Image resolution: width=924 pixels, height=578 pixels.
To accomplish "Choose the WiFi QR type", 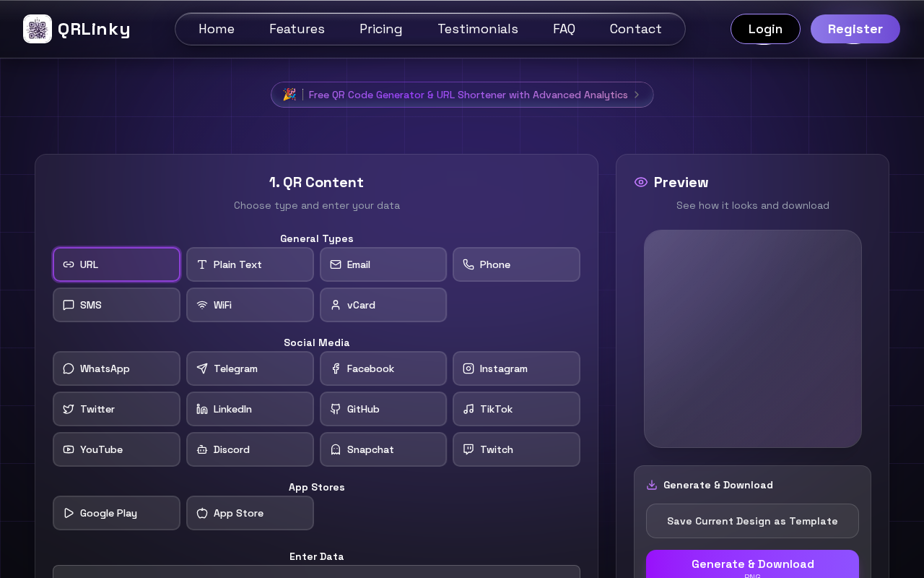I will (250, 305).
